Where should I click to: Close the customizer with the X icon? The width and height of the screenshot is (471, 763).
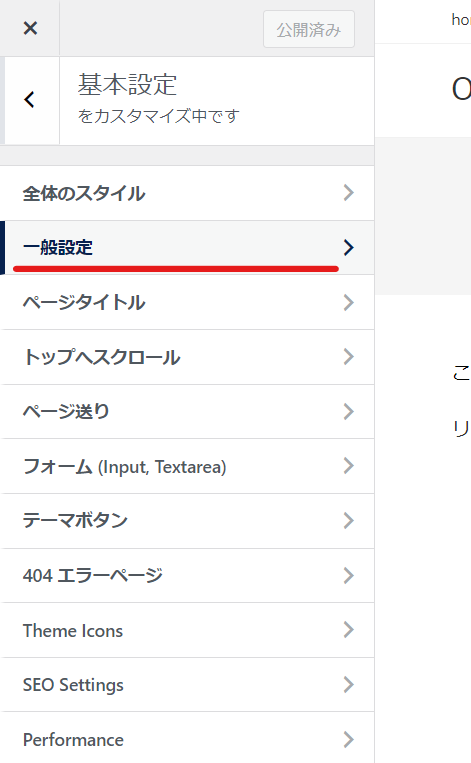coord(30,28)
